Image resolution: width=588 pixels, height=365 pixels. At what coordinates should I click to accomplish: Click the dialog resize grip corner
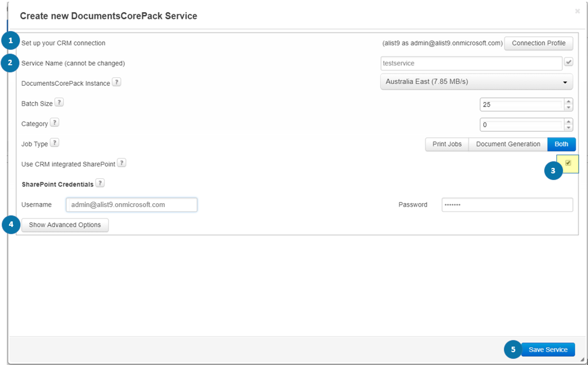click(582, 359)
